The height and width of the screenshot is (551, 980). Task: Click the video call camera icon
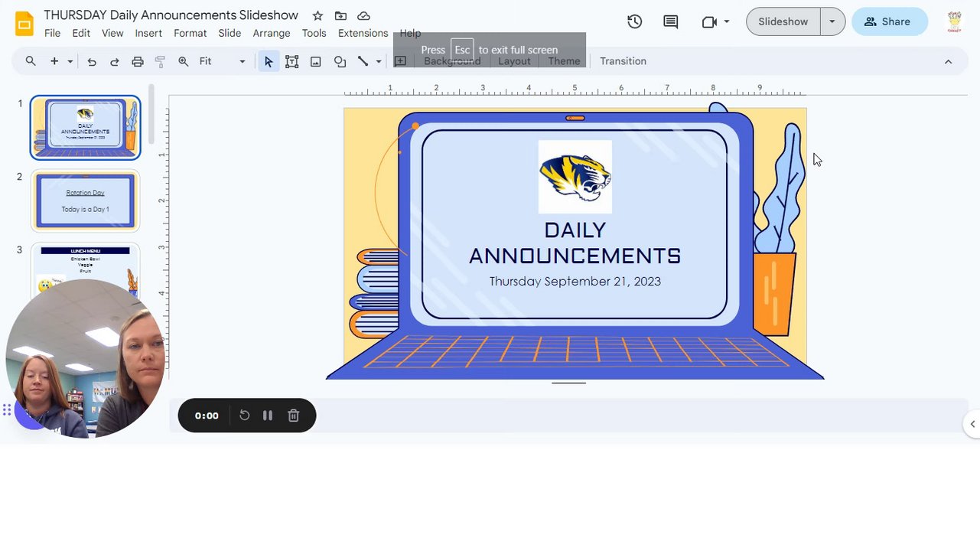(x=709, y=22)
